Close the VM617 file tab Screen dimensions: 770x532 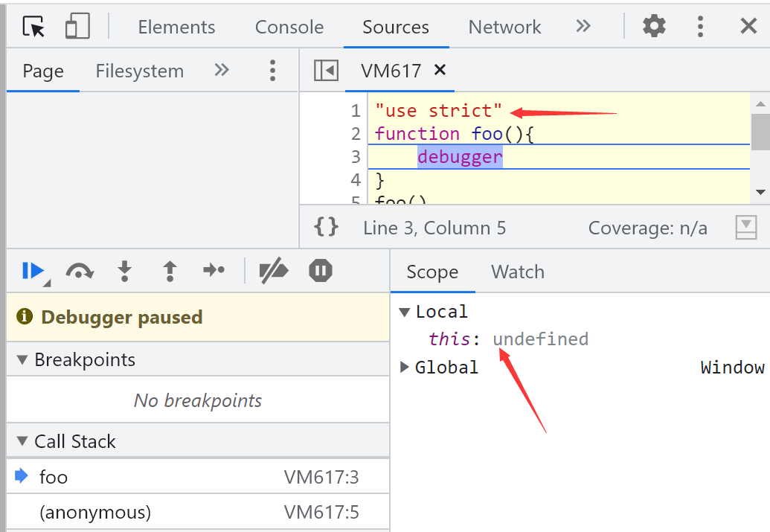(440, 70)
